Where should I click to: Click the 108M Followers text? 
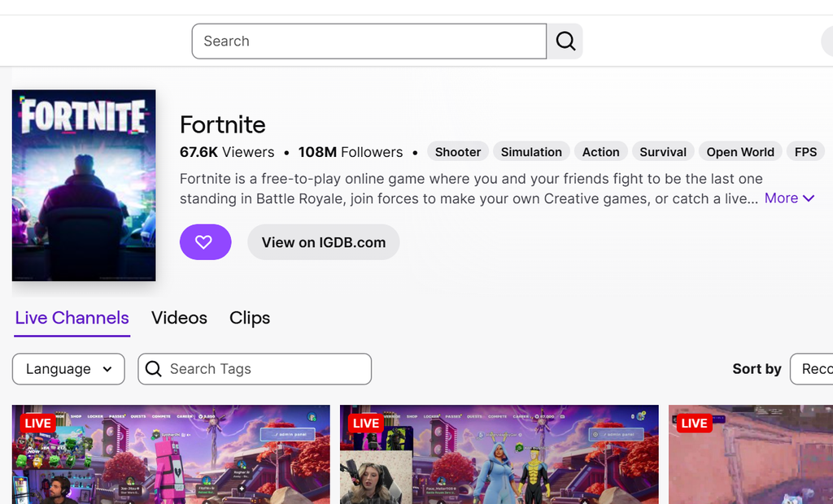tap(351, 152)
